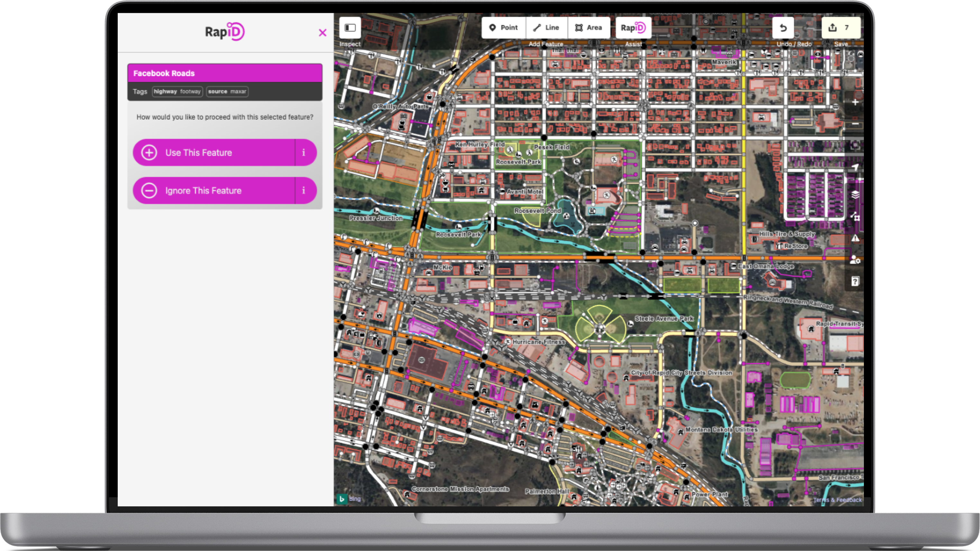Select Ringneck and Western Railroad label

pyautogui.click(x=788, y=302)
